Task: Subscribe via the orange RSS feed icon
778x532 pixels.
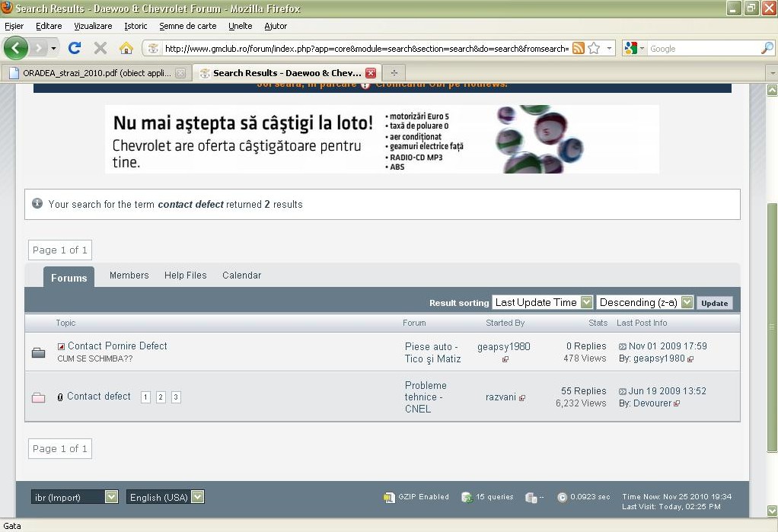Action: [578, 48]
